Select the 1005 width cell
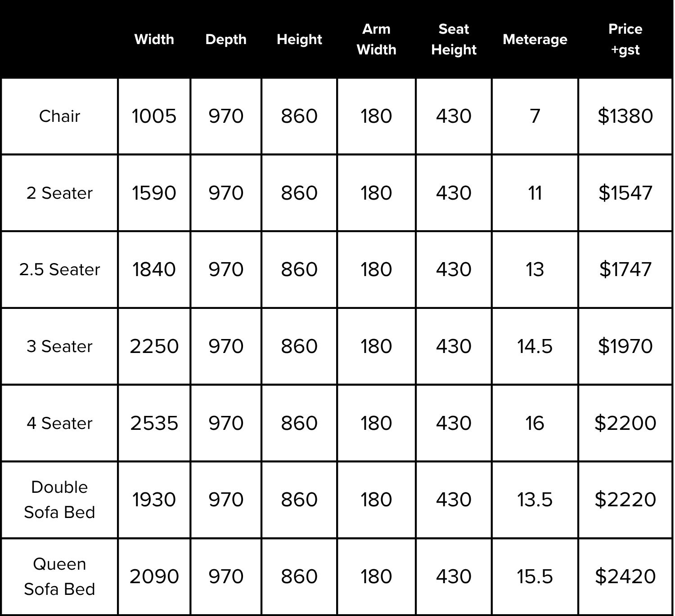 point(154,116)
